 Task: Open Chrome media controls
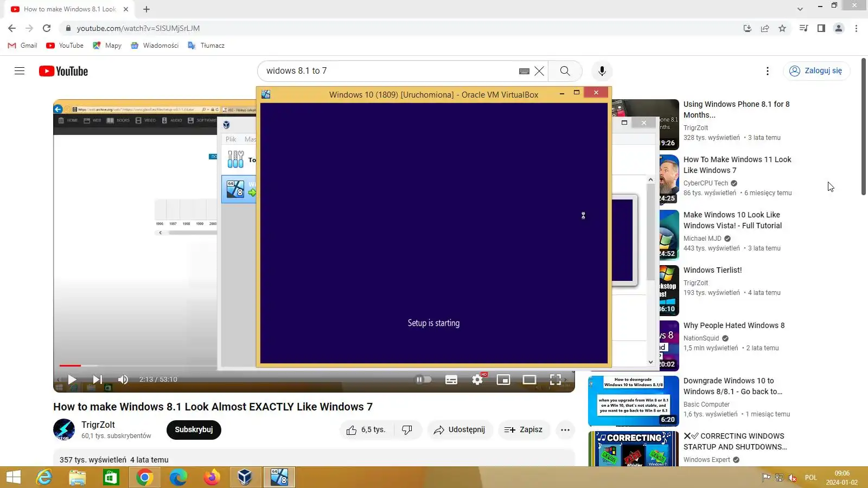tap(804, 28)
